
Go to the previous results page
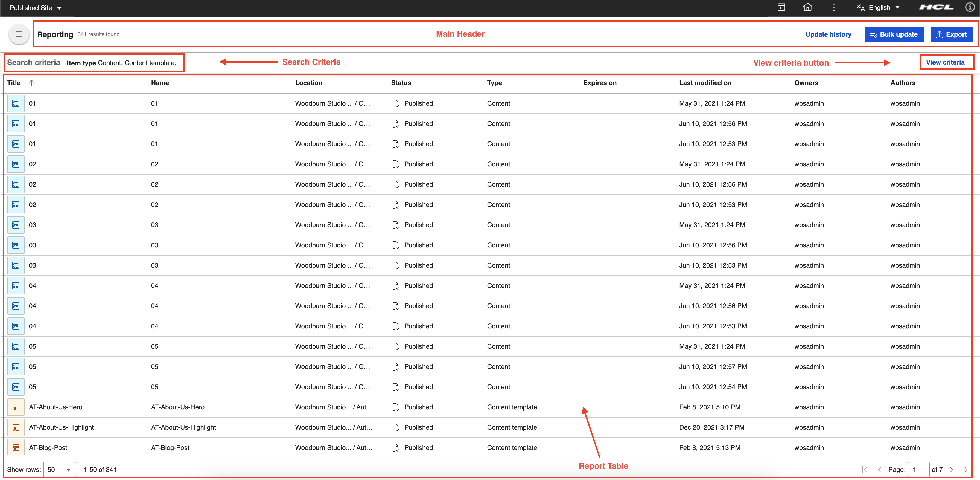tap(880, 469)
